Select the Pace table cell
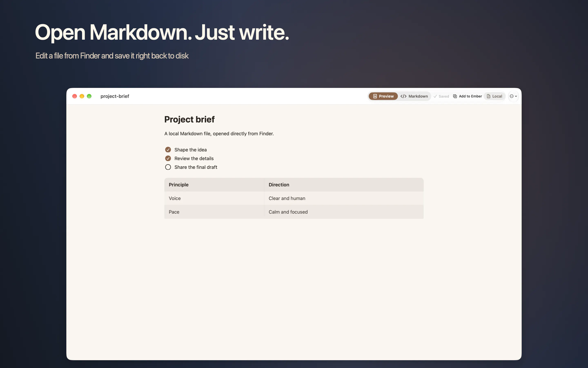Image resolution: width=588 pixels, height=368 pixels. pos(214,212)
